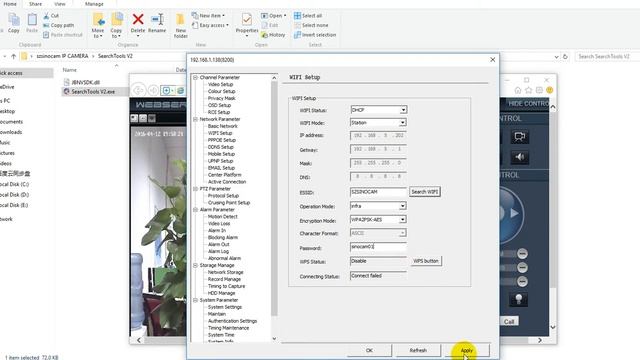Close the 192.168.1.138 settings dialog
640x360 pixels.
493,60
